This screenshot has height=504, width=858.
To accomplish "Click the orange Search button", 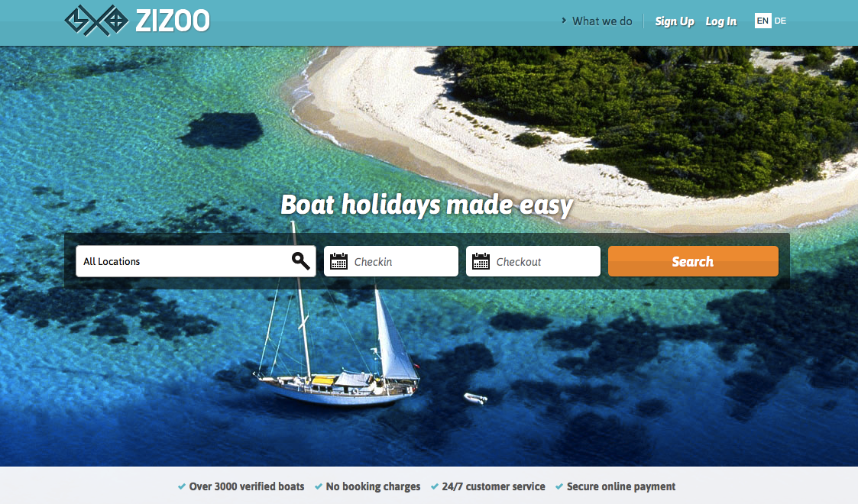I will coord(693,261).
